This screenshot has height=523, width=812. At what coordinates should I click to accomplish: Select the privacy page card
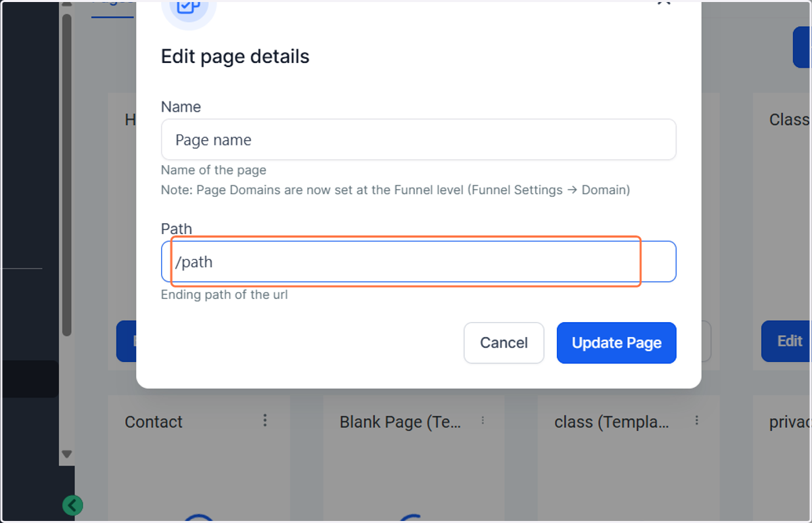tap(782, 459)
